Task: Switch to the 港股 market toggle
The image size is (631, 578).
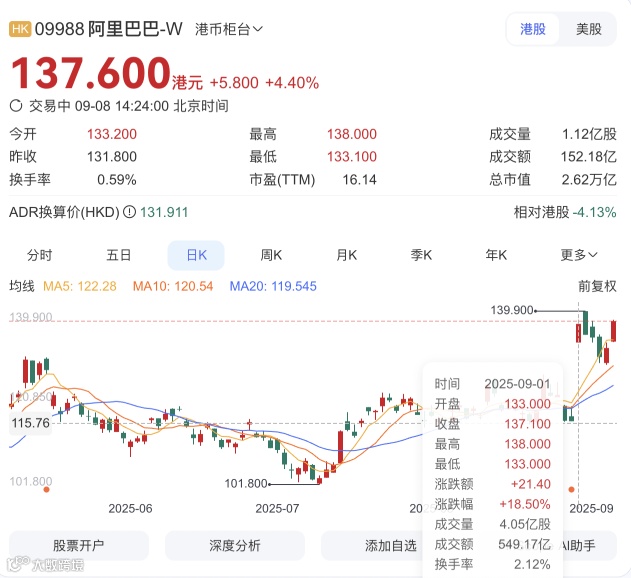Action: 533,29
